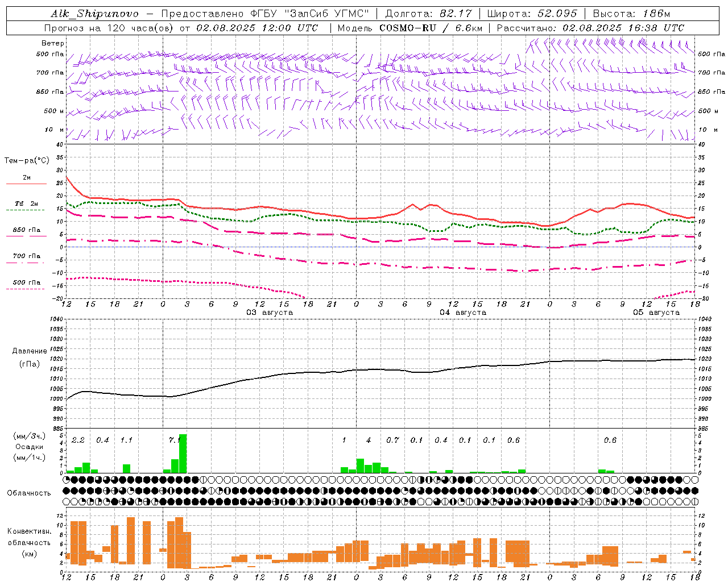The height and width of the screenshot is (582, 728).
Task: Click the Ветер panel label
Action: point(52,43)
